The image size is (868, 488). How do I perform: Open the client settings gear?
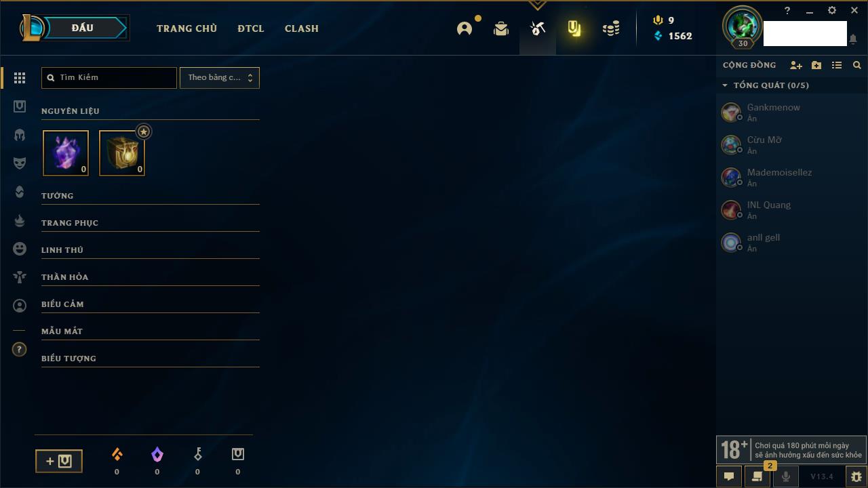pos(832,10)
